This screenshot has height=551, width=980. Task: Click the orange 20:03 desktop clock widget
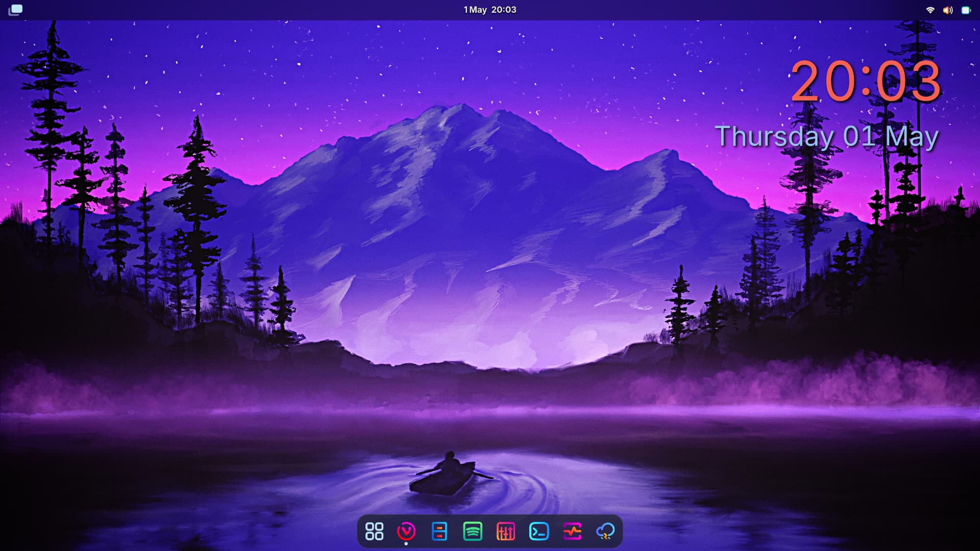pos(866,81)
